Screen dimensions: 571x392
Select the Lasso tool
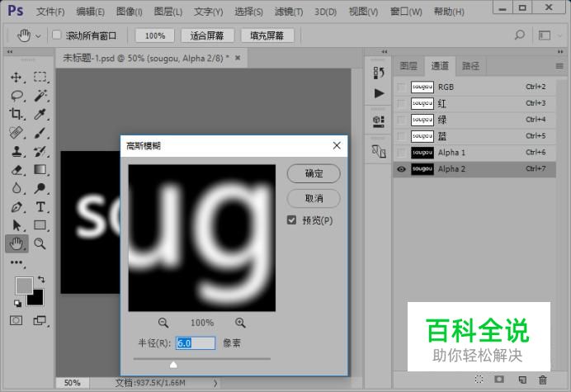pos(17,96)
